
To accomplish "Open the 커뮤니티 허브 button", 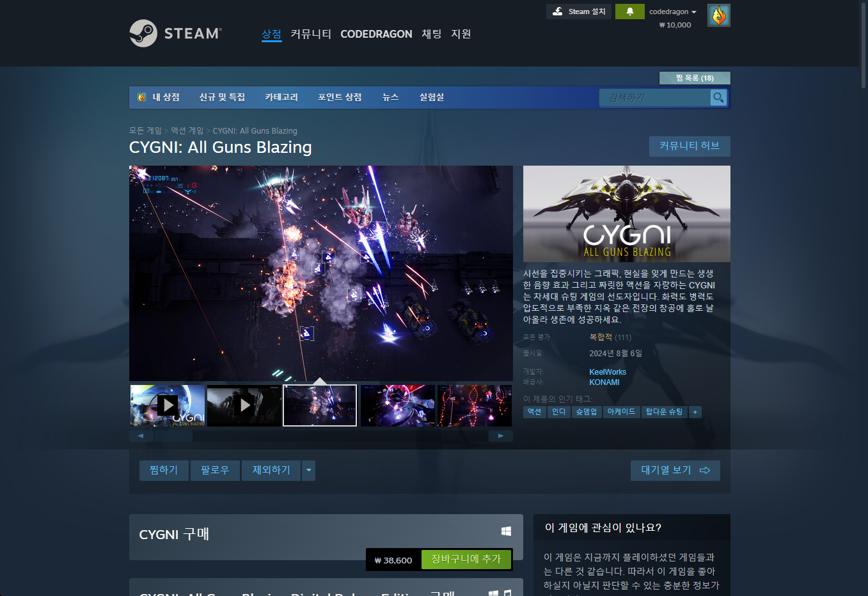I will tap(690, 146).
